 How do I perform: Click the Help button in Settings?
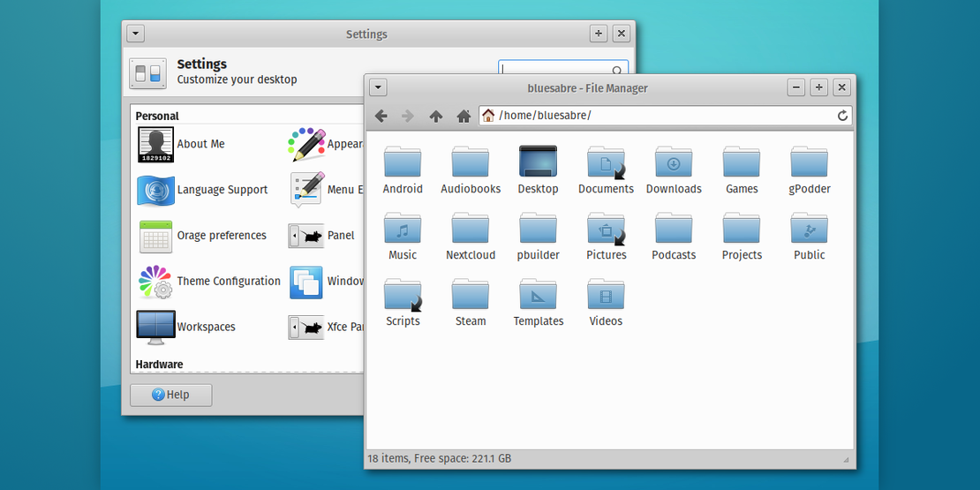pos(170,395)
